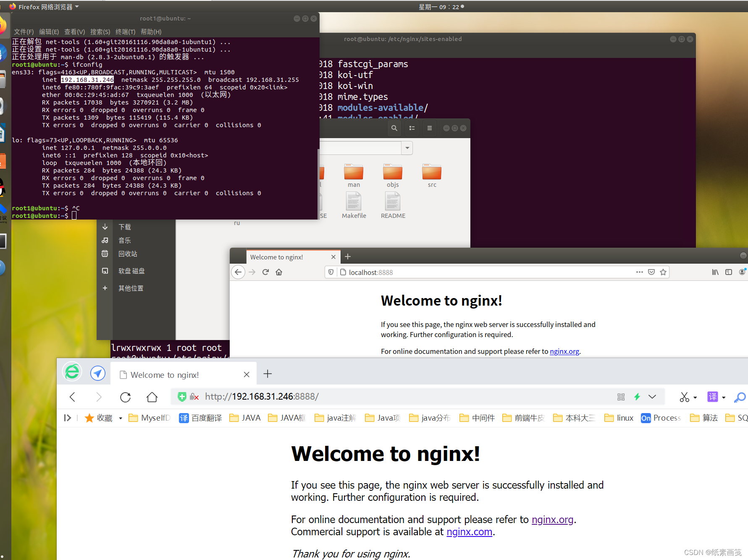Viewport: 748px width, 560px height.
Task: Close the 360 browser nginx tab
Action: click(x=247, y=374)
